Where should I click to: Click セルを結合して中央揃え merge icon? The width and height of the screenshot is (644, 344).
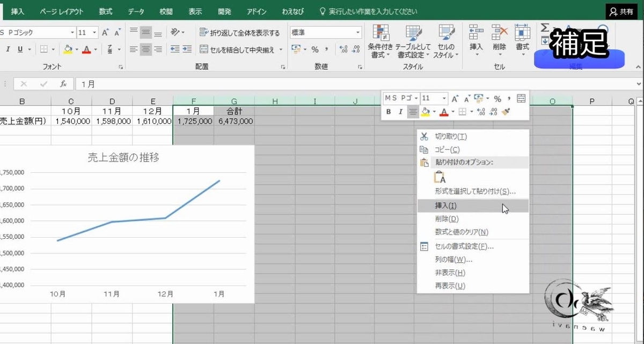(238, 48)
